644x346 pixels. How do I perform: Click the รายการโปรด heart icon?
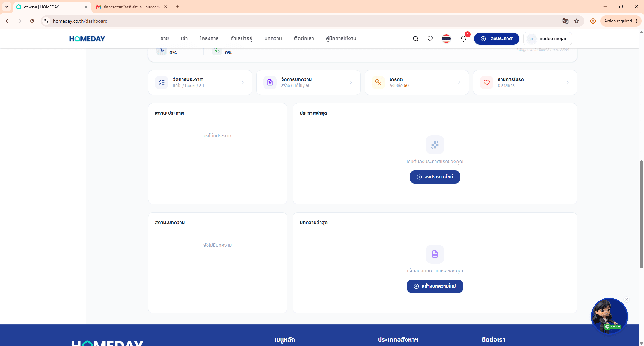pos(487,82)
